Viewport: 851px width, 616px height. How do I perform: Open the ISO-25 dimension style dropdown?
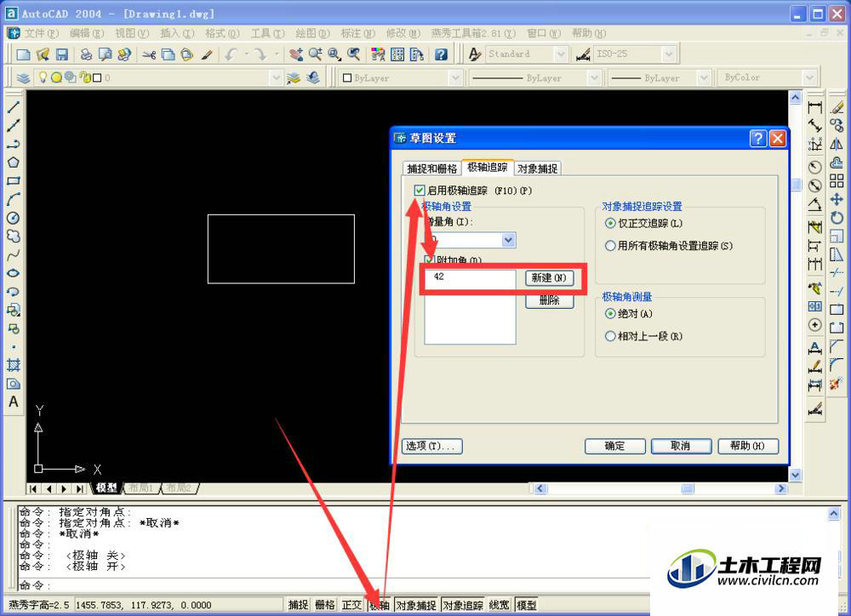click(x=669, y=54)
